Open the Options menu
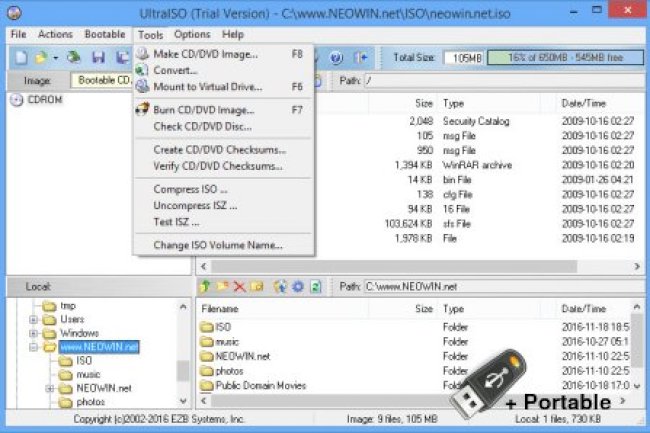The image size is (650, 433). (192, 34)
